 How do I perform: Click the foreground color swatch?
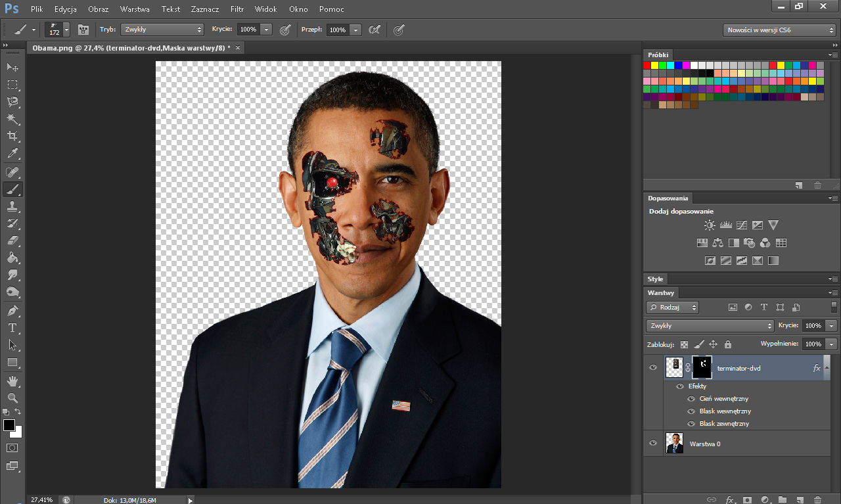9,425
